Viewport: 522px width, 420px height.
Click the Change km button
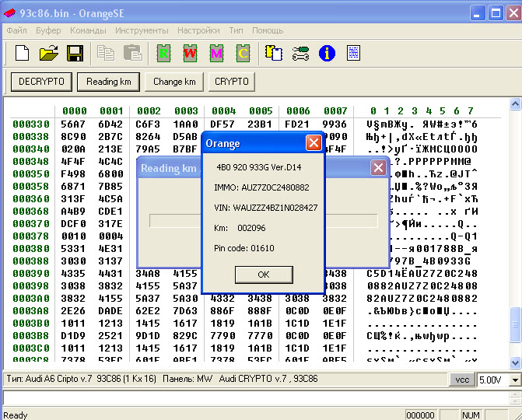click(x=174, y=82)
